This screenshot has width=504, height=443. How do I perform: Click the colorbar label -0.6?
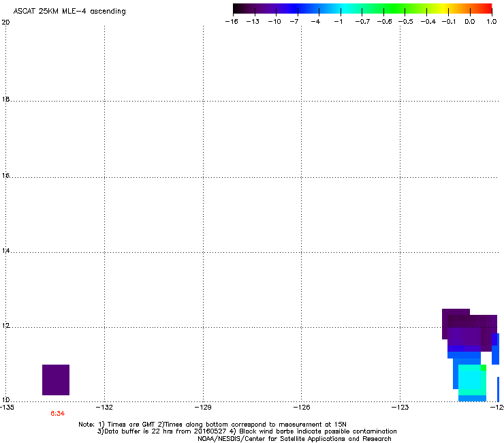[x=384, y=22]
